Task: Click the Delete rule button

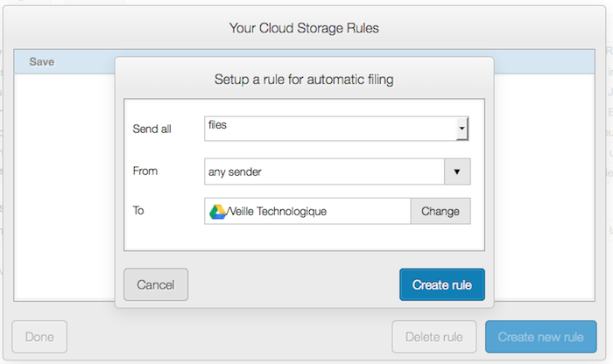Action: 434,337
